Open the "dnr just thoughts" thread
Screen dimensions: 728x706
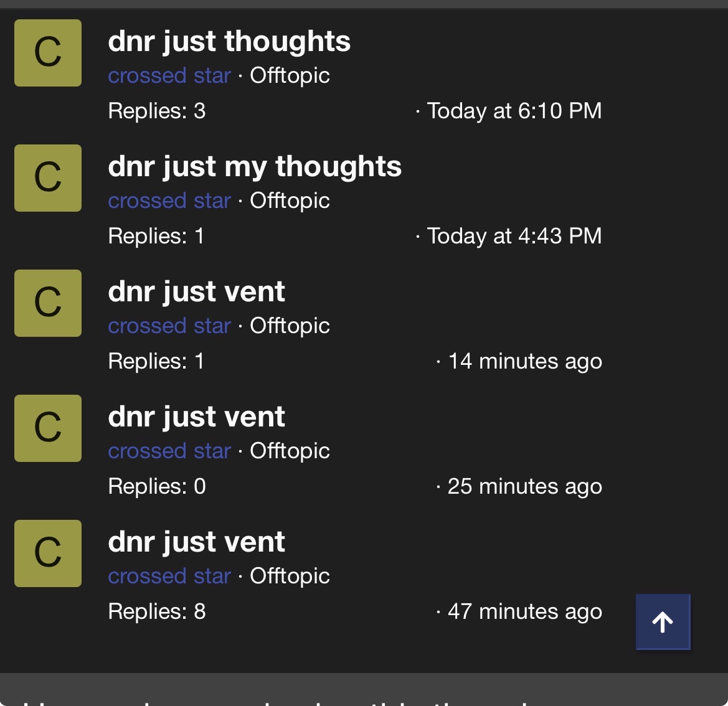(229, 42)
